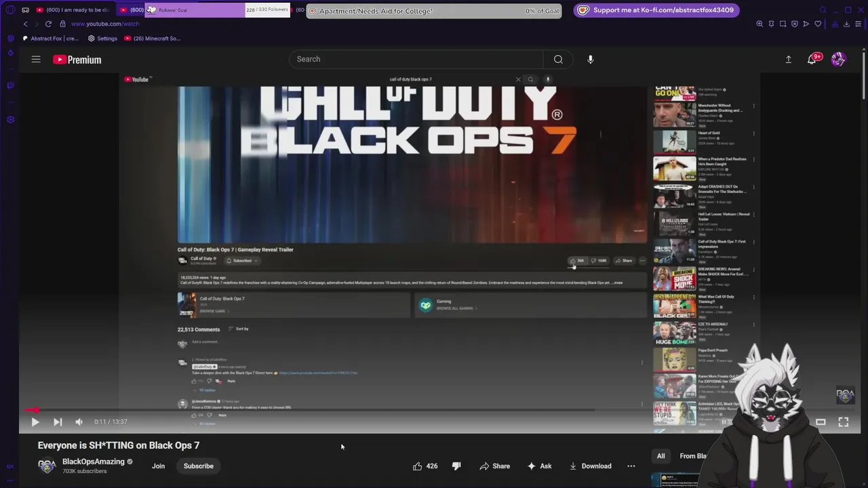This screenshot has width=868, height=488.
Task: Click the video title 'Everyone is SH*TTING on Black Ops 7'
Action: (119, 445)
